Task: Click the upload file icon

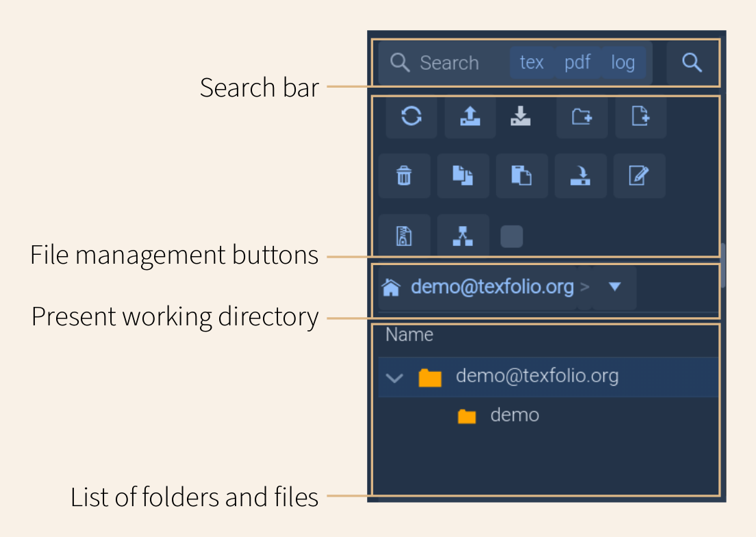Action: (470, 116)
